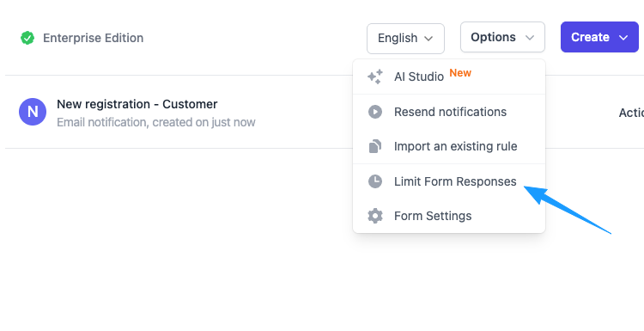644x331 pixels.
Task: Choose Import an existing rule
Action: (x=449, y=146)
